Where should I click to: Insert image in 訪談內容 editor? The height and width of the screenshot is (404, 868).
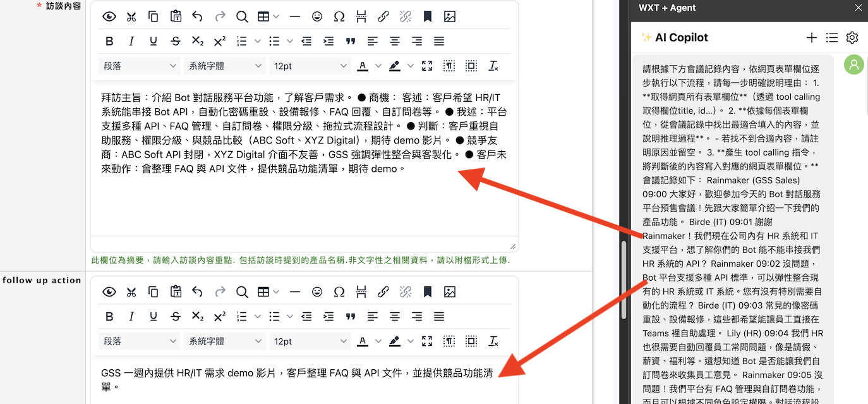tap(450, 17)
